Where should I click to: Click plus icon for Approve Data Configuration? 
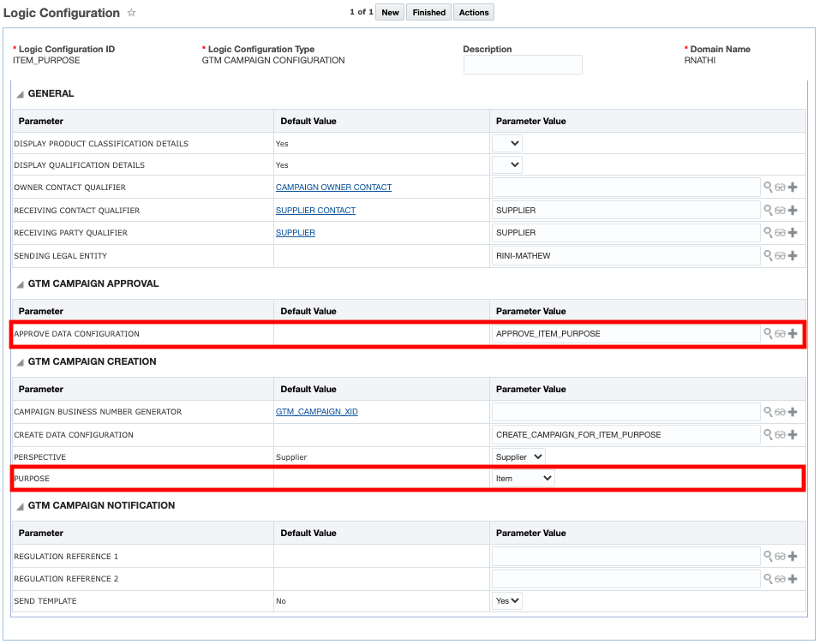pos(793,334)
